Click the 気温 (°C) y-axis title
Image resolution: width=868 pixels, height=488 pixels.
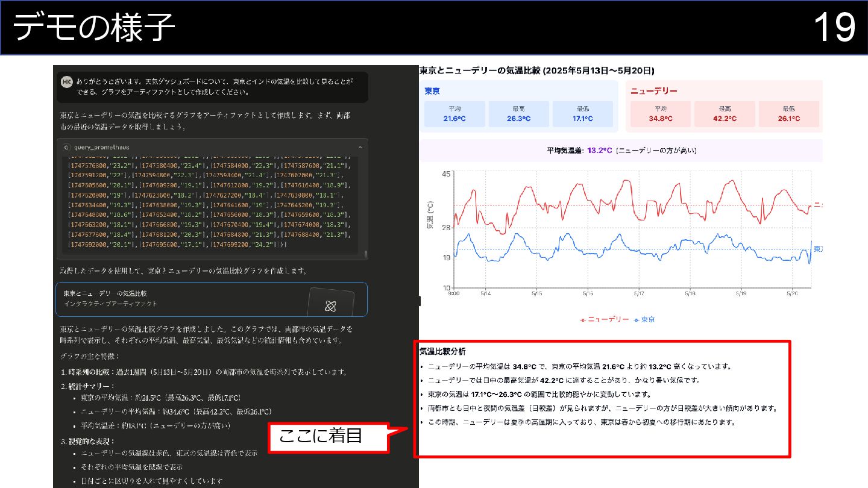pyautogui.click(x=430, y=215)
